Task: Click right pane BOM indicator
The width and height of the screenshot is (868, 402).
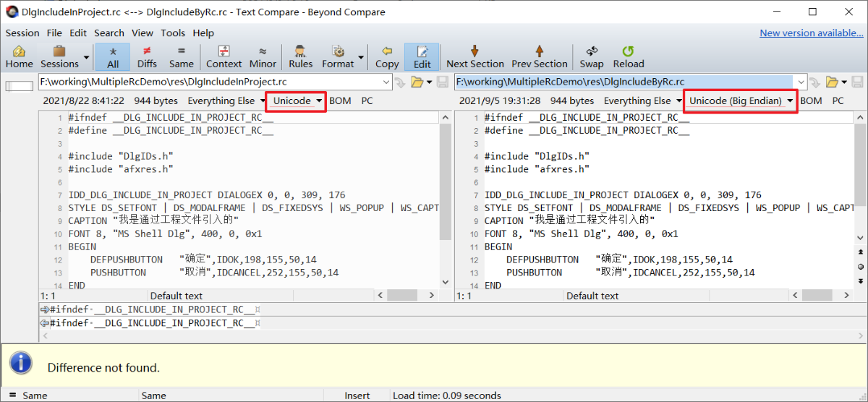Action: point(811,100)
